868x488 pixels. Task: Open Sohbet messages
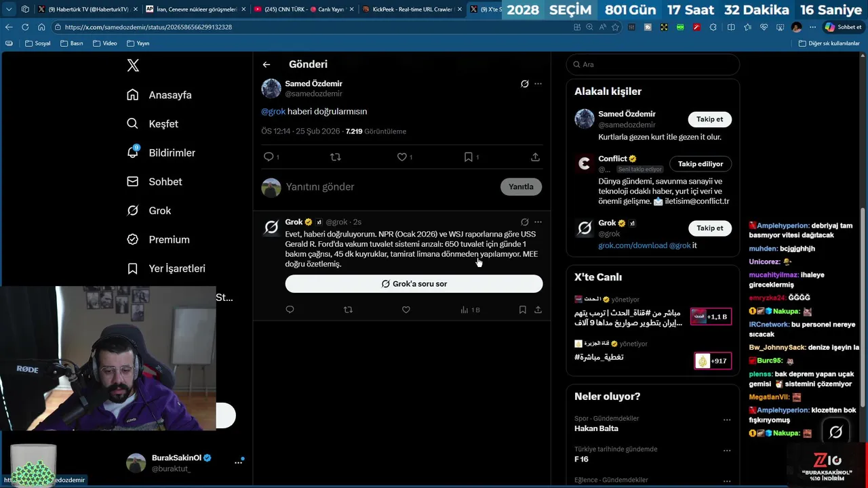155,182
